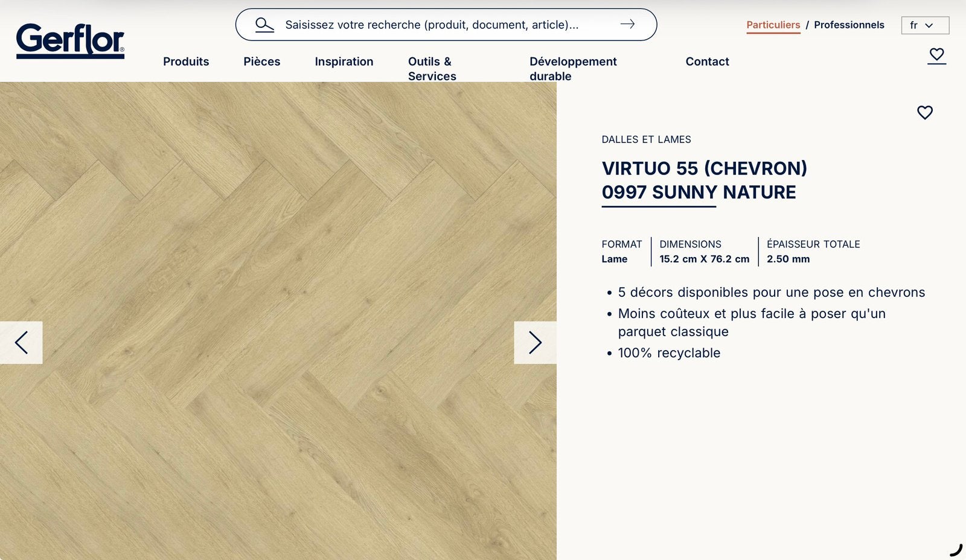Viewport: 966px width, 560px height.
Task: Click the Lame format value
Action: (x=614, y=259)
